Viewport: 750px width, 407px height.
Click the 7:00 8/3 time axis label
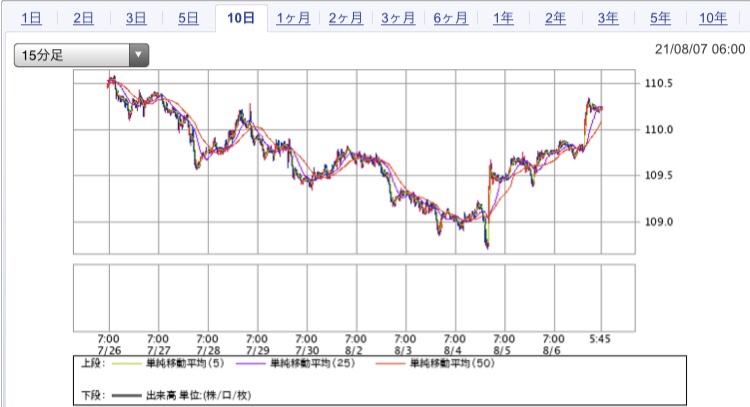coord(405,345)
